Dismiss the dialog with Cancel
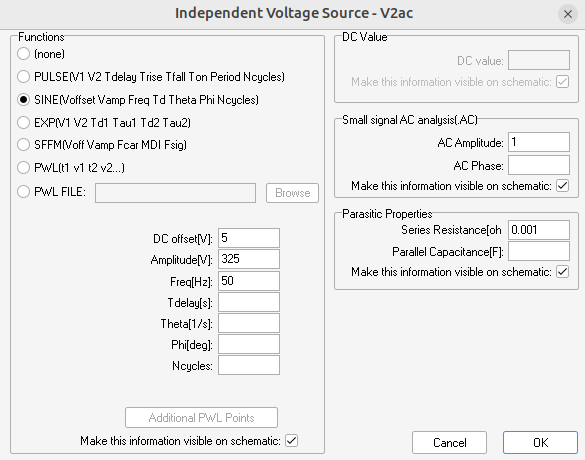The image size is (585, 460). [x=450, y=442]
